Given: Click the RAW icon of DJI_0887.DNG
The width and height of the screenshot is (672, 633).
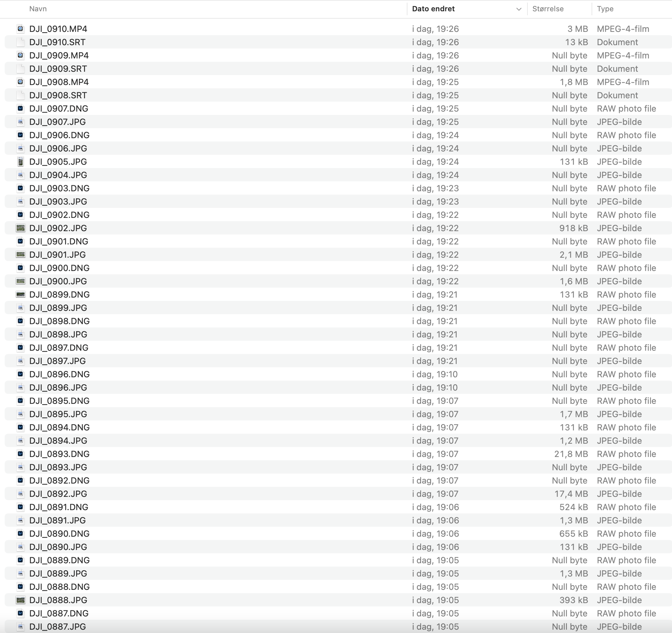Looking at the screenshot, I should [21, 613].
